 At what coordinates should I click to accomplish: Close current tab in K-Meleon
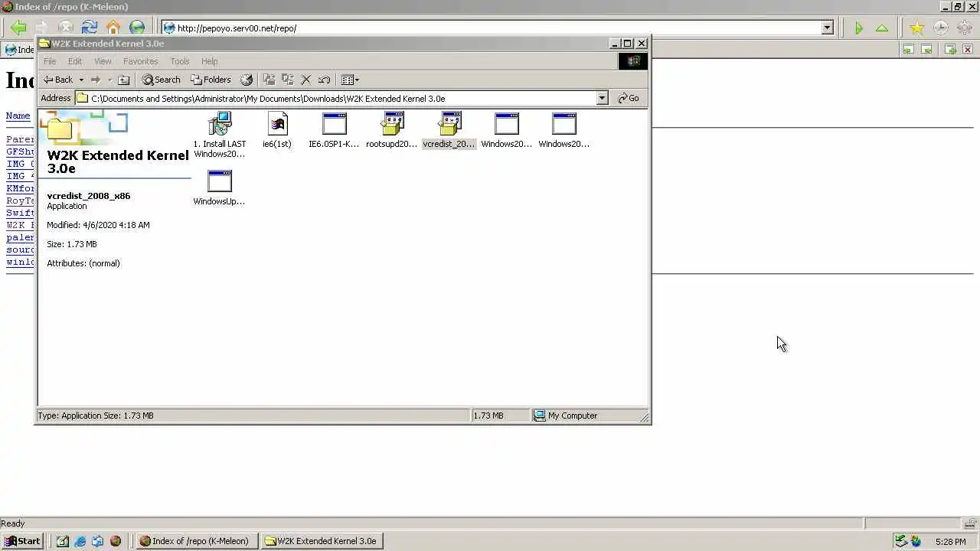click(x=968, y=49)
